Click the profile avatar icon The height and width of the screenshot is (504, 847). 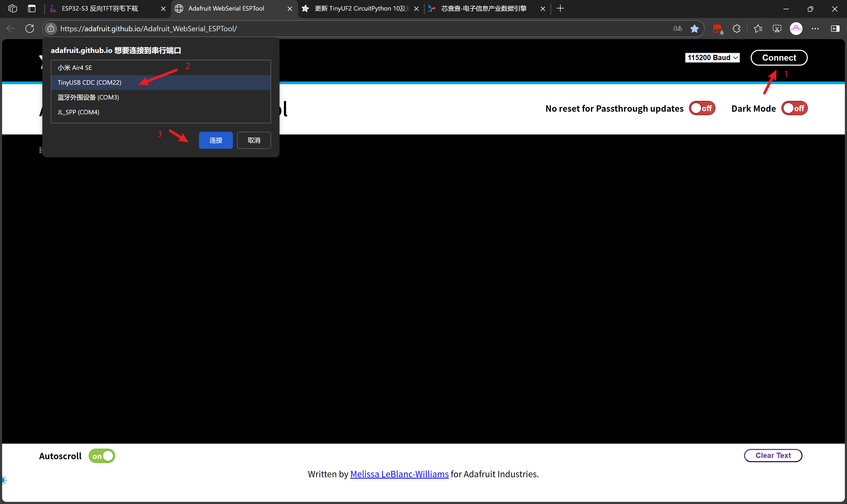pos(796,29)
